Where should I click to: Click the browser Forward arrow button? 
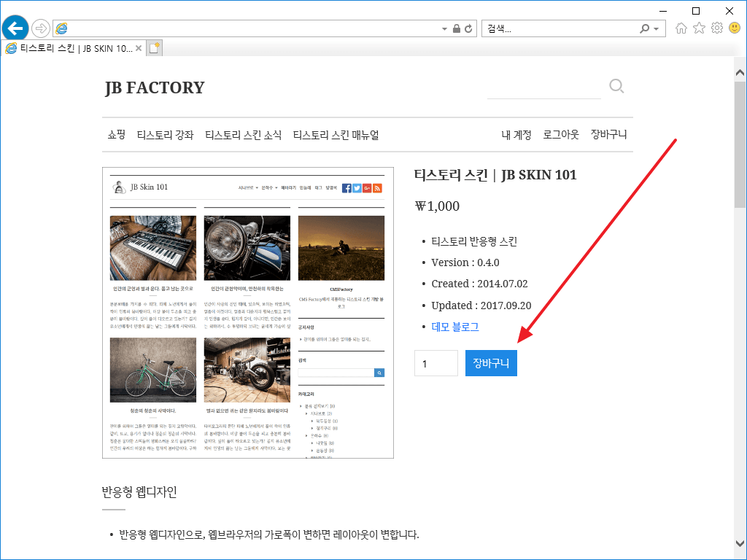[41, 28]
